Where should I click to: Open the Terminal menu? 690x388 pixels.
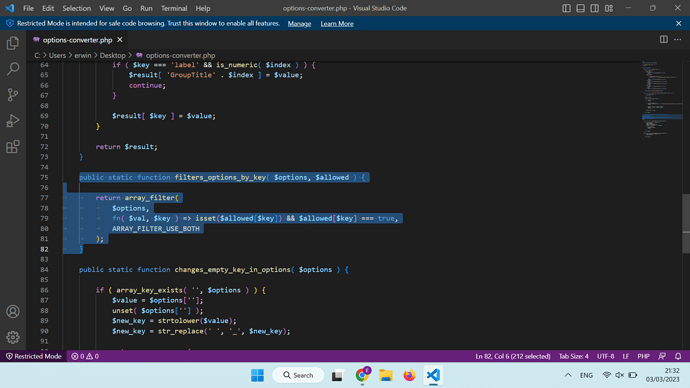point(174,8)
